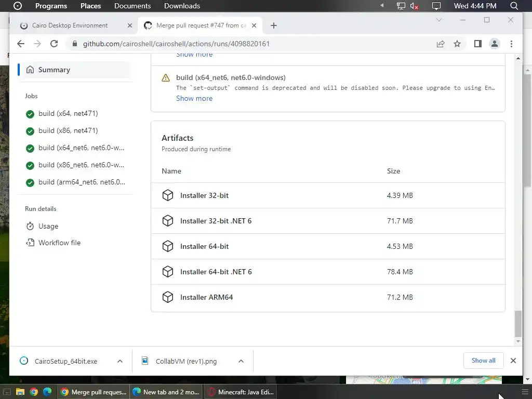Switch to the Merge pull request taskbar window
532x399 pixels.
click(x=94, y=392)
